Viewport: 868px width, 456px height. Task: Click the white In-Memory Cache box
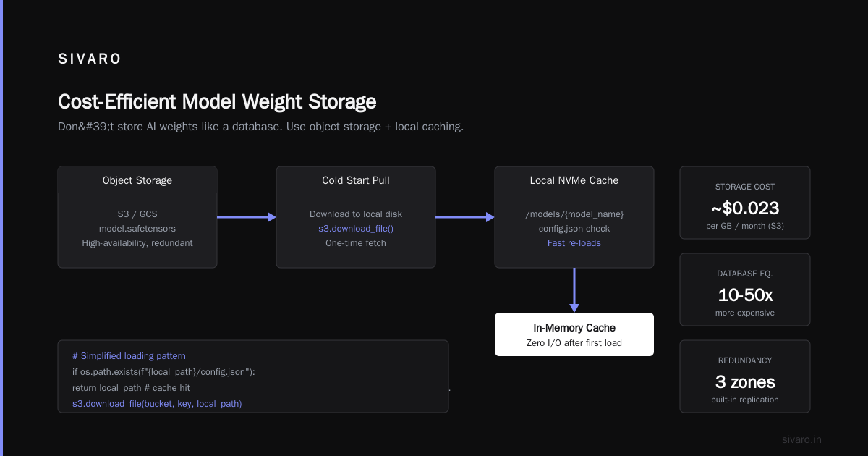[574, 334]
